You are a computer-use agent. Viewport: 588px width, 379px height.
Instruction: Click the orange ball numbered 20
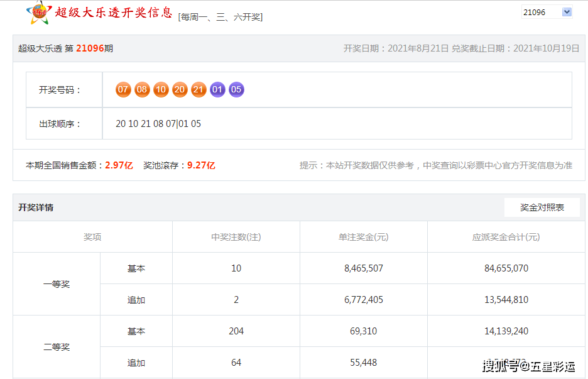click(x=180, y=90)
